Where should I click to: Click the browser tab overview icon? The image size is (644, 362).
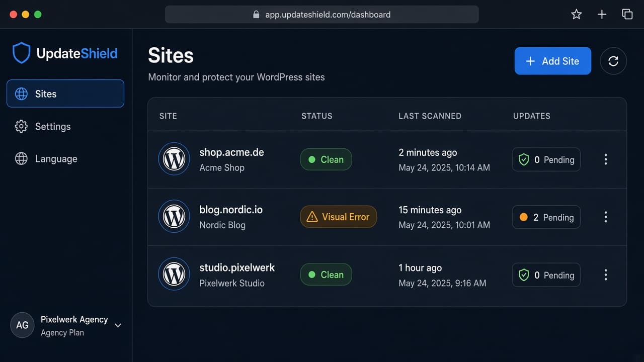pyautogui.click(x=627, y=14)
